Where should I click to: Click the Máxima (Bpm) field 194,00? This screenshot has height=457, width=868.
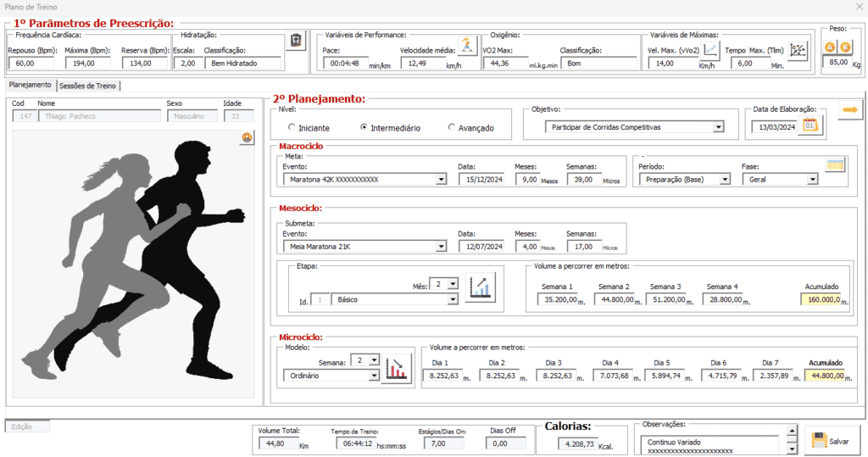pyautogui.click(x=88, y=63)
